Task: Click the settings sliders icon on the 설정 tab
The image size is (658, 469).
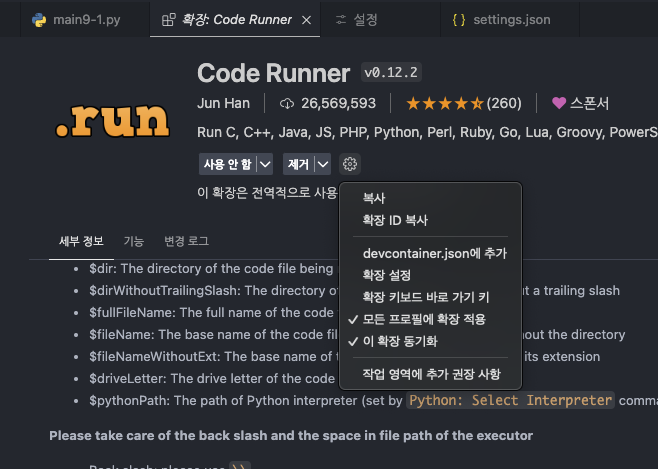Action: coord(341,20)
